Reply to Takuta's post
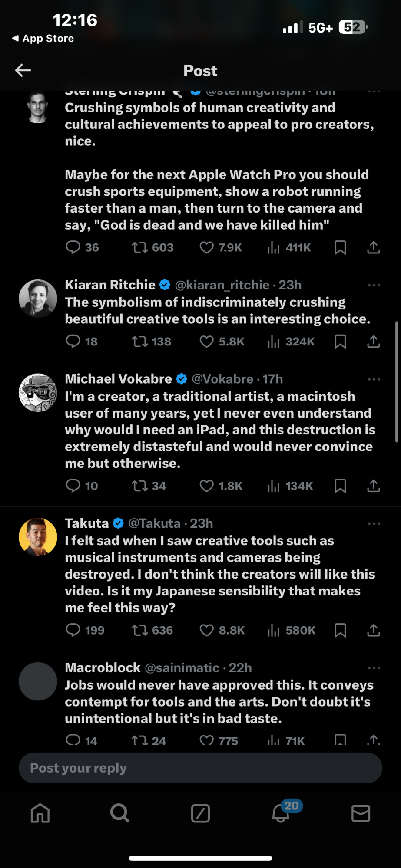The height and width of the screenshot is (868, 401). (x=73, y=630)
